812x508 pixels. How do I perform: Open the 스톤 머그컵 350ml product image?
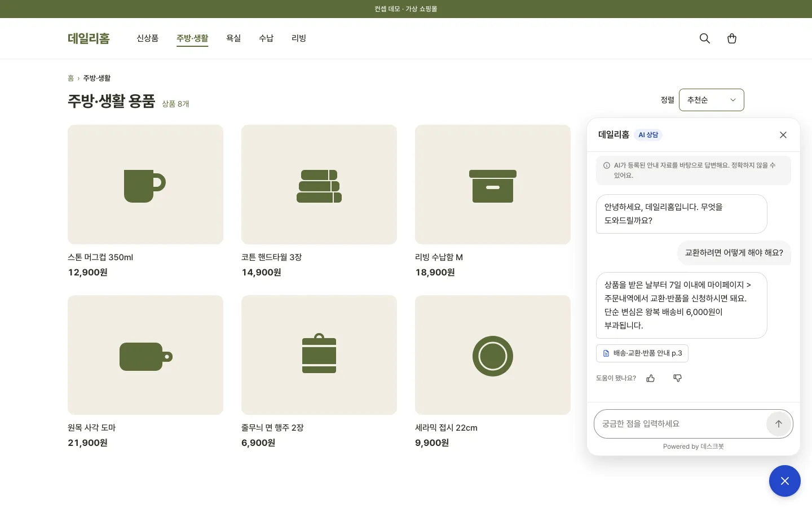(145, 185)
